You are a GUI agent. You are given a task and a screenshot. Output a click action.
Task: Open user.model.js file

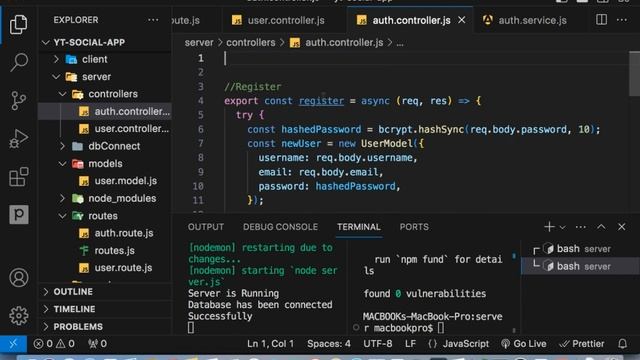point(105,181)
